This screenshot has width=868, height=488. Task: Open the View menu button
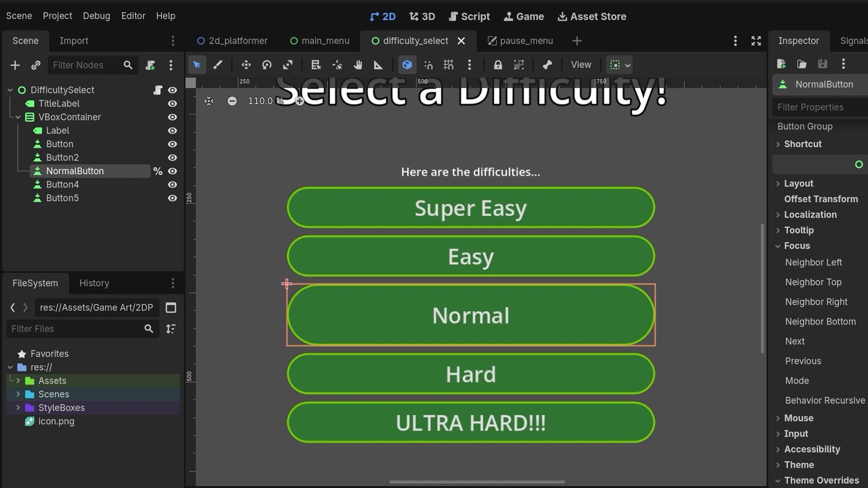tap(581, 65)
